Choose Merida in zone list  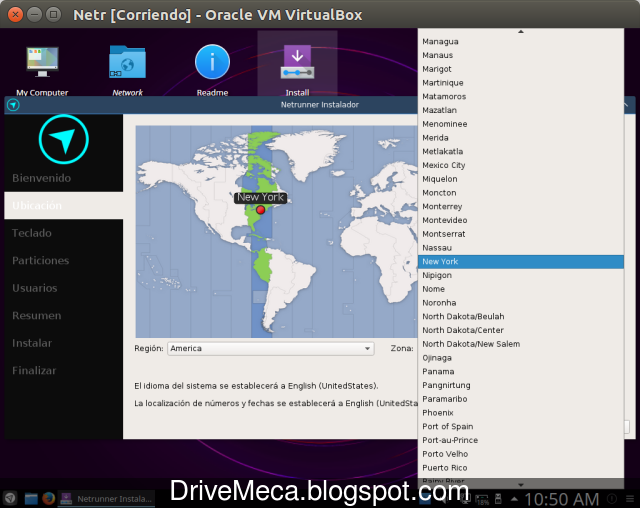(x=521, y=138)
